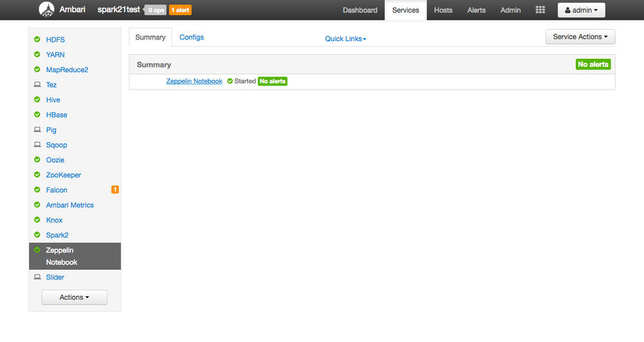Click the Ambari Metrics status icon
This screenshot has width=644, height=342.
point(37,204)
